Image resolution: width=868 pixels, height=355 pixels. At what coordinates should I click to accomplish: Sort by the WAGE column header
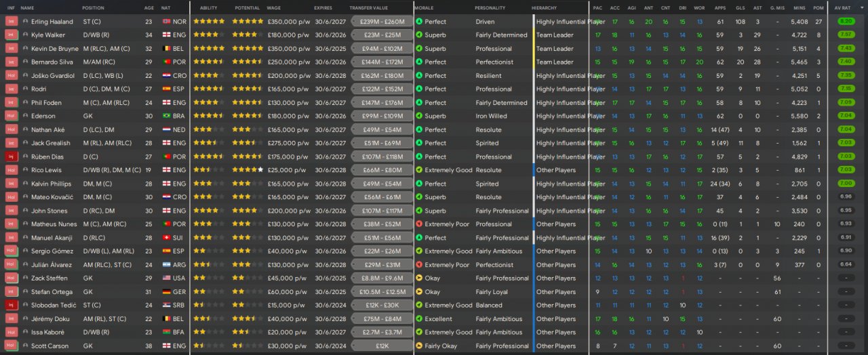[x=274, y=7]
